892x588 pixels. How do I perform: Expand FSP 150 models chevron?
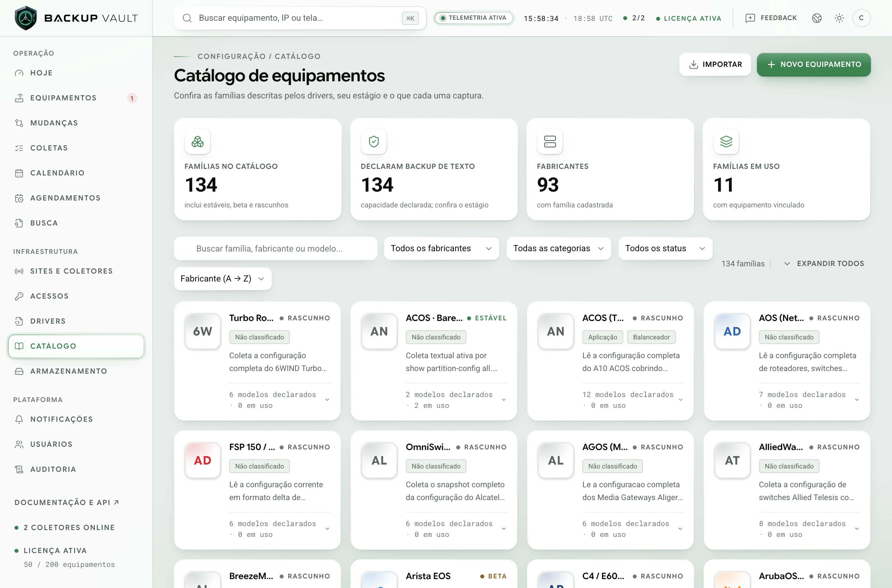coord(327,529)
